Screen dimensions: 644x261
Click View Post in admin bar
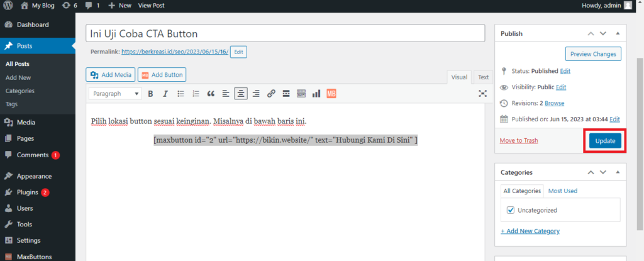point(151,5)
